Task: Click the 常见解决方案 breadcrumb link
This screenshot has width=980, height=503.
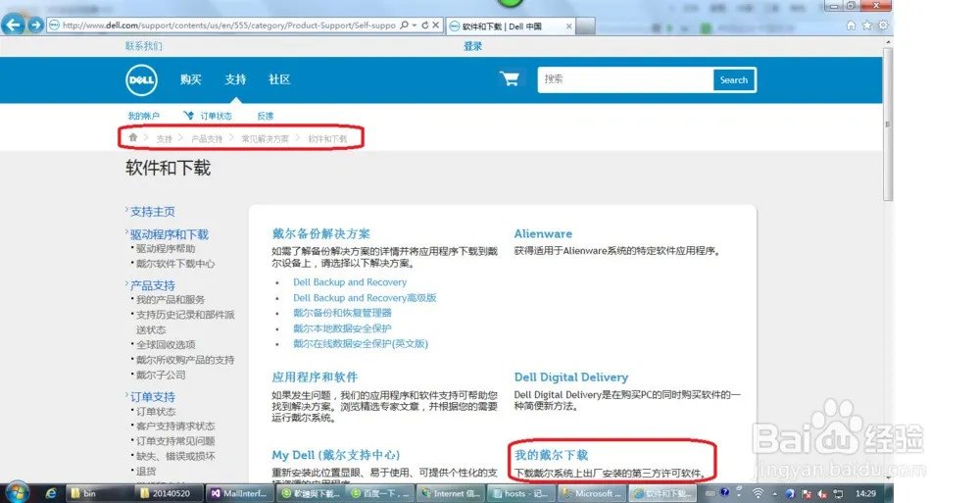Action: click(265, 138)
